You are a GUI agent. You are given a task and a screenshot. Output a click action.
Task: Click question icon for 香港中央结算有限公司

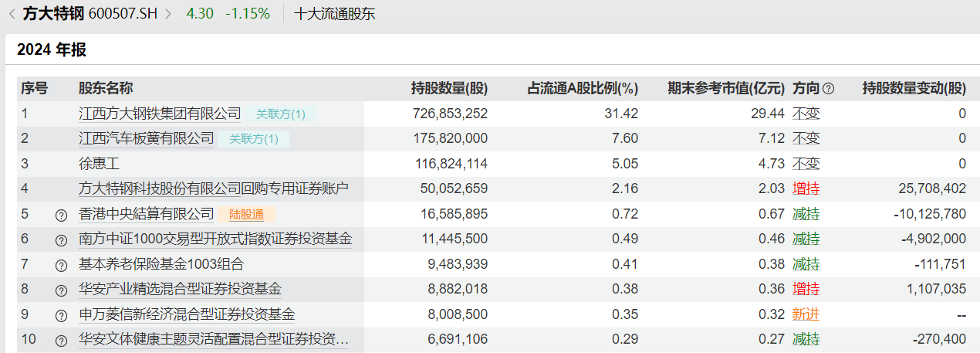62,215
